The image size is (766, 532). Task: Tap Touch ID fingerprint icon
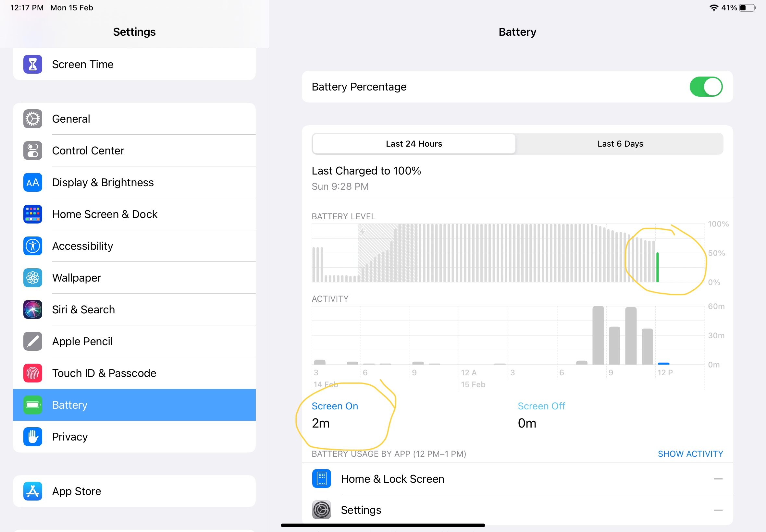click(33, 373)
